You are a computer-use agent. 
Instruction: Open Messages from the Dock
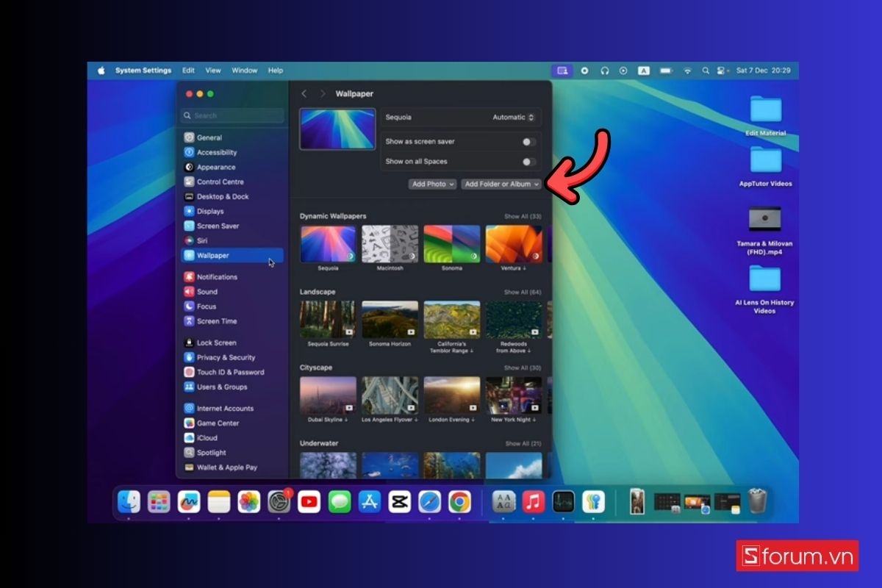(340, 502)
